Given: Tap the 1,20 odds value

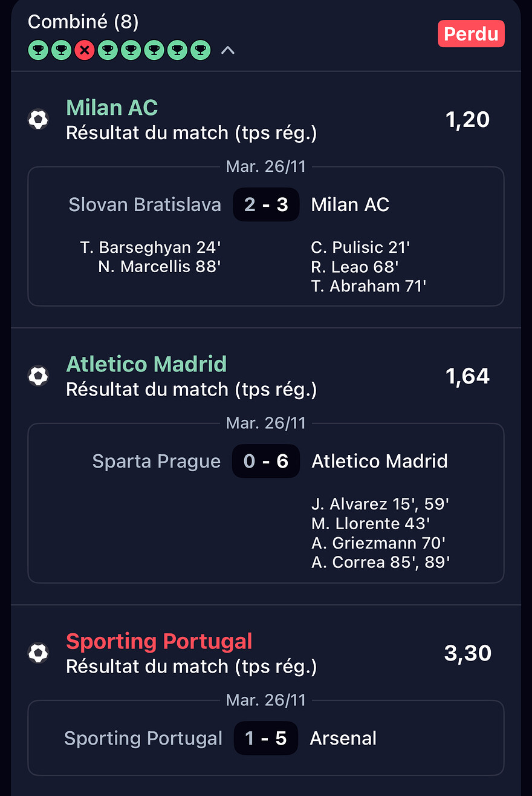Looking at the screenshot, I should coord(467,120).
